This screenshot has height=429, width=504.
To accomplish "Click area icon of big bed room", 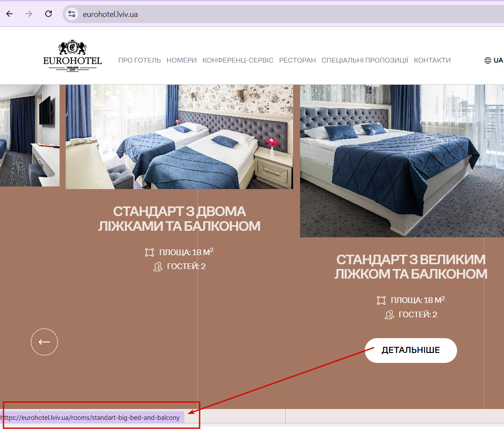I will point(381,300).
